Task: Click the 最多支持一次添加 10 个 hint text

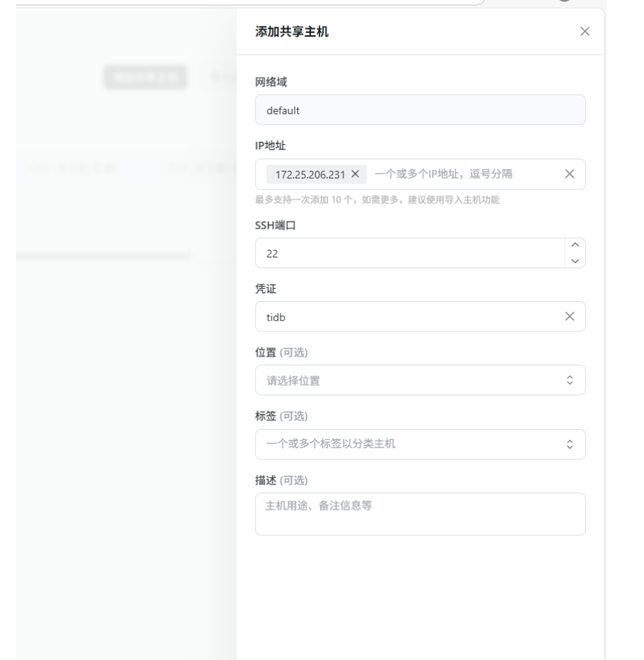Action: [376, 200]
